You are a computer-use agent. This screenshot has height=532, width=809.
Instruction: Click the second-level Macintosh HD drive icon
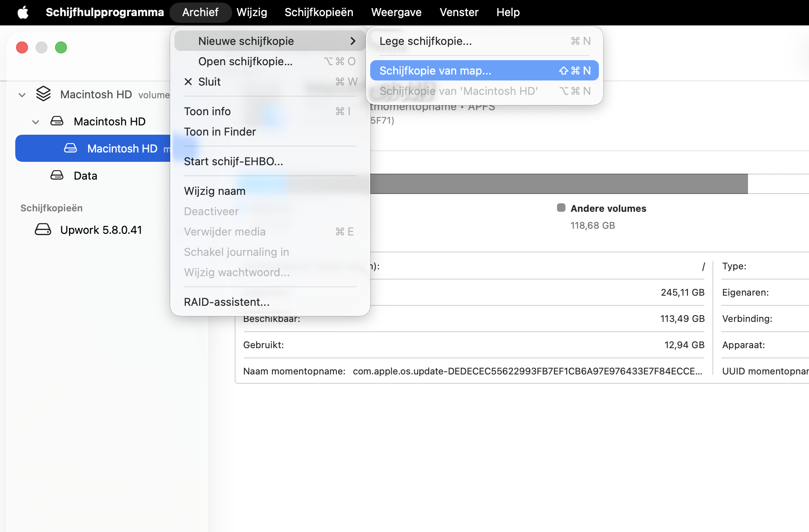57,121
